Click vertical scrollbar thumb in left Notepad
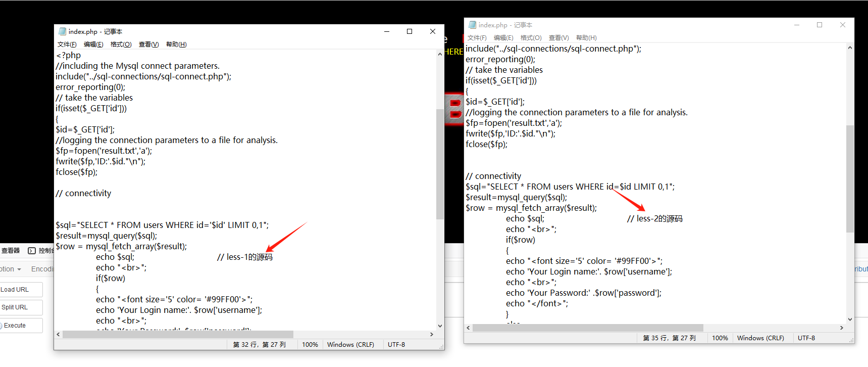This screenshot has width=868, height=367. coord(440,164)
